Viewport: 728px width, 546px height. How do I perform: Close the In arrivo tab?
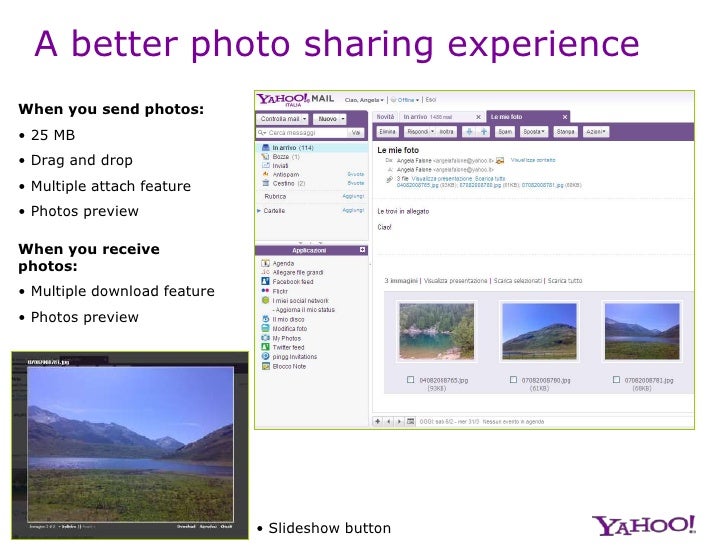pos(478,117)
